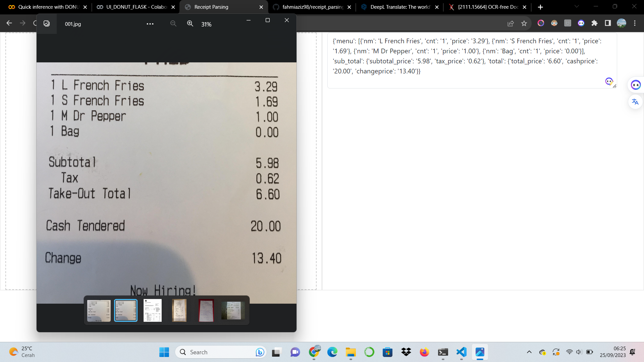Open the Chrome menu with three dots
The image size is (644, 362).
click(635, 23)
